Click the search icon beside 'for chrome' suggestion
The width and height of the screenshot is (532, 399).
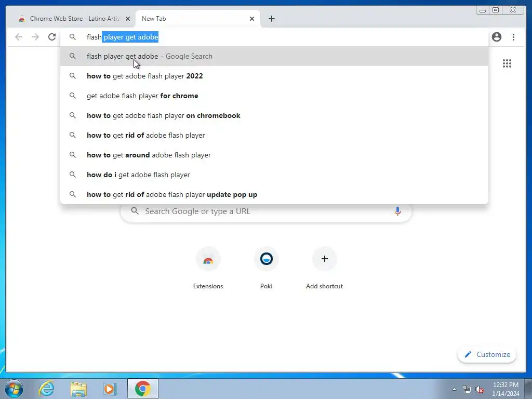click(x=73, y=96)
